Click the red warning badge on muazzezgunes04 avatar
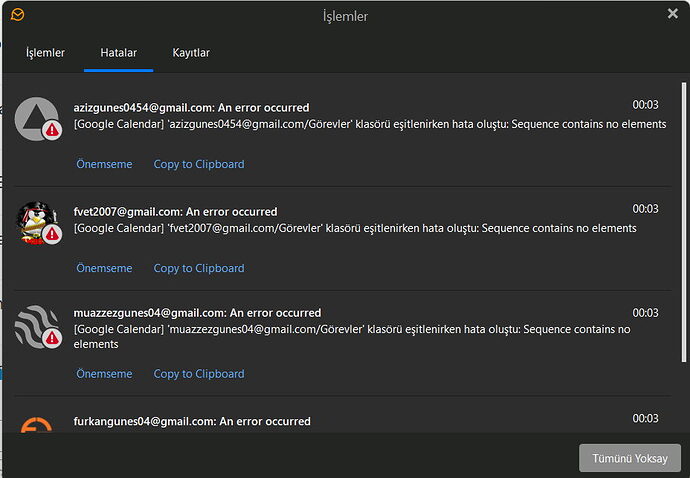The height and width of the screenshot is (478, 690). click(x=52, y=338)
